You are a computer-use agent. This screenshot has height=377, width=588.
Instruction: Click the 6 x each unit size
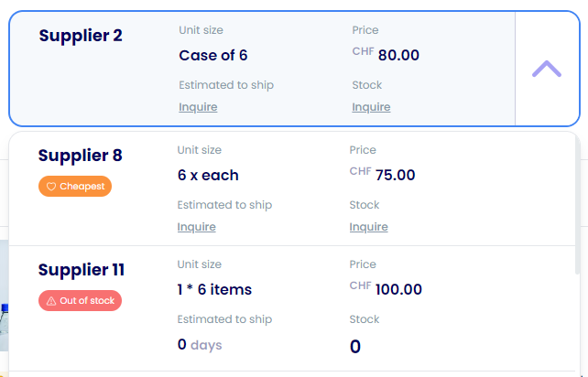click(208, 175)
